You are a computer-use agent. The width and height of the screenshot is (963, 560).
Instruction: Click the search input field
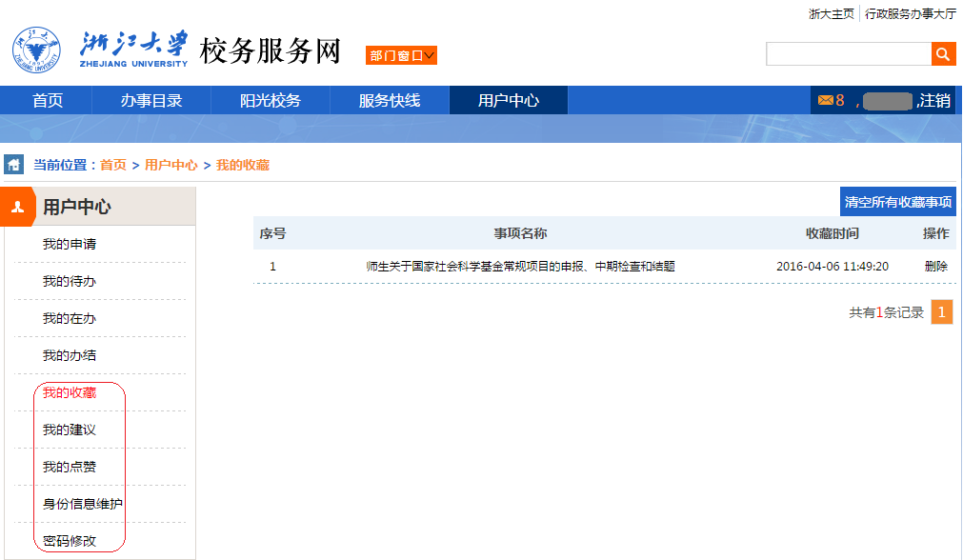(848, 54)
